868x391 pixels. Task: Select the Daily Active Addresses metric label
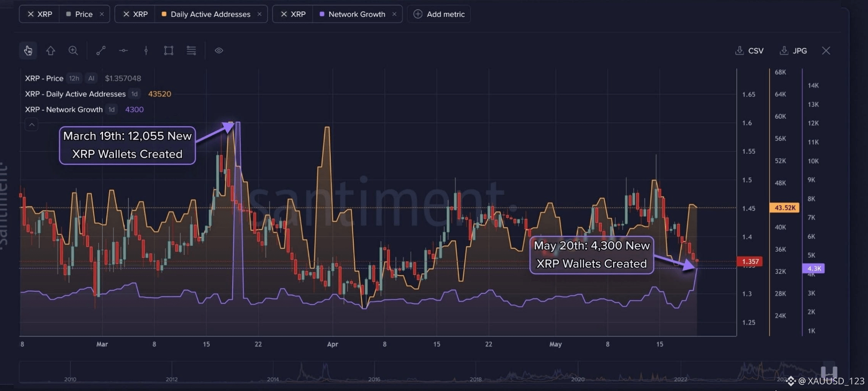pyautogui.click(x=210, y=14)
